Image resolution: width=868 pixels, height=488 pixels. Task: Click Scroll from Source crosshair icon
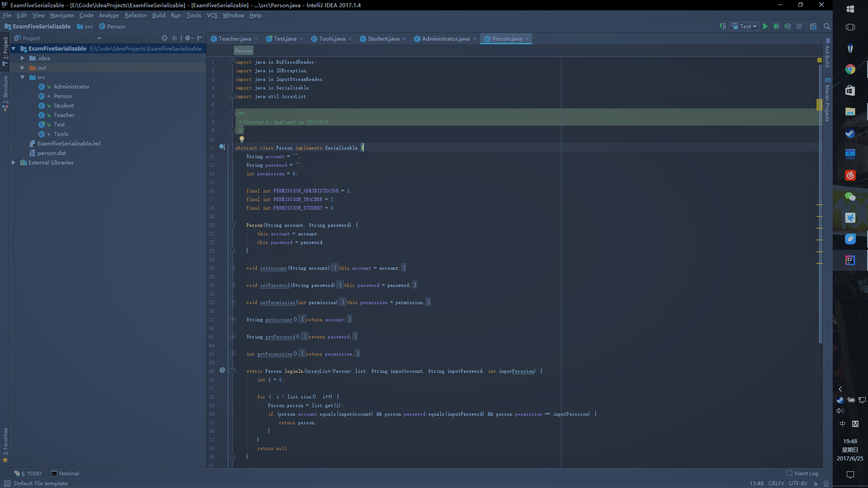165,38
